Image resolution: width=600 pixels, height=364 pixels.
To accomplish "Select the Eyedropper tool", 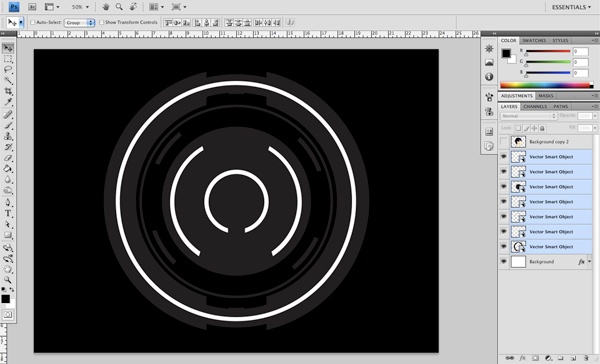I will 8,102.
